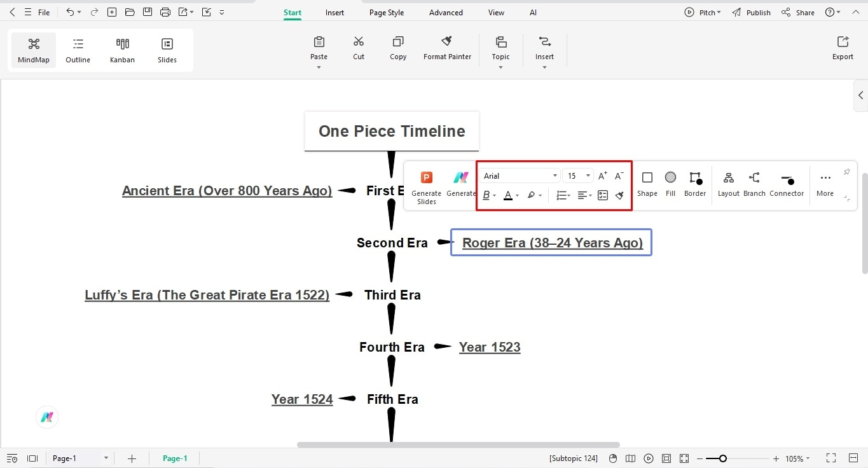Image resolution: width=868 pixels, height=468 pixels.
Task: Cut the selected topic
Action: (359, 48)
